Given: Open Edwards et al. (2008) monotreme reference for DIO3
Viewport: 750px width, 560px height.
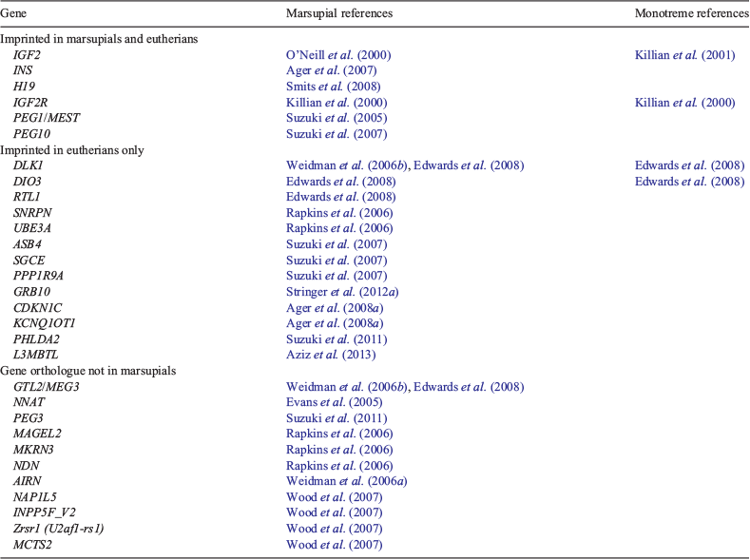Looking at the screenshot, I should point(690,182).
